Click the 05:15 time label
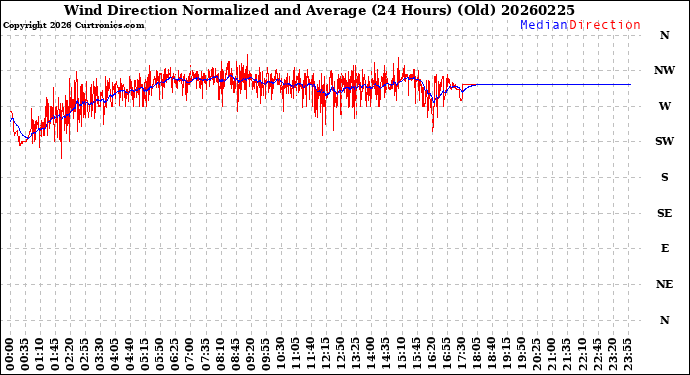 (145, 354)
